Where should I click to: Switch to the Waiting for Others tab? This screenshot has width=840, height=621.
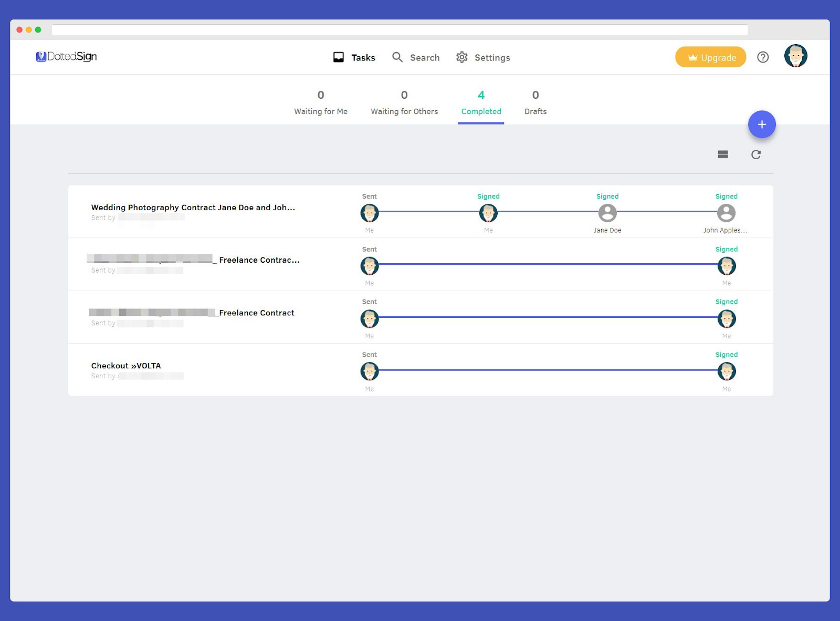[x=404, y=103]
